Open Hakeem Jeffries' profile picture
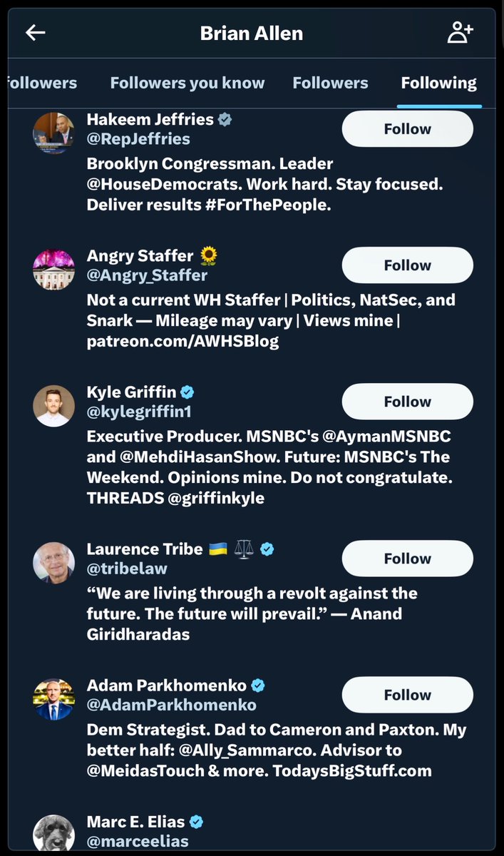504x856 pixels. [53, 133]
